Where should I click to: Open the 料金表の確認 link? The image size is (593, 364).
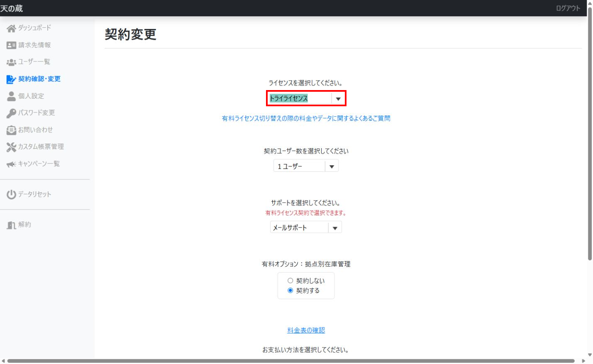click(306, 330)
